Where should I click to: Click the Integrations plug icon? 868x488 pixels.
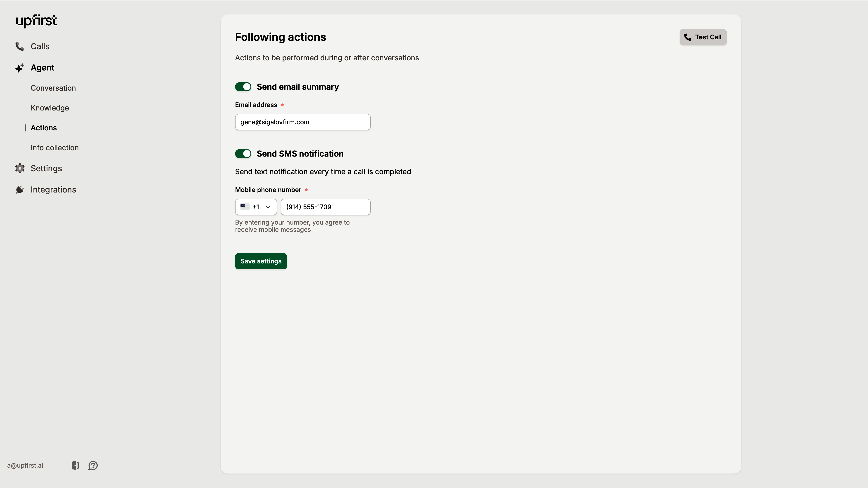[x=19, y=190]
